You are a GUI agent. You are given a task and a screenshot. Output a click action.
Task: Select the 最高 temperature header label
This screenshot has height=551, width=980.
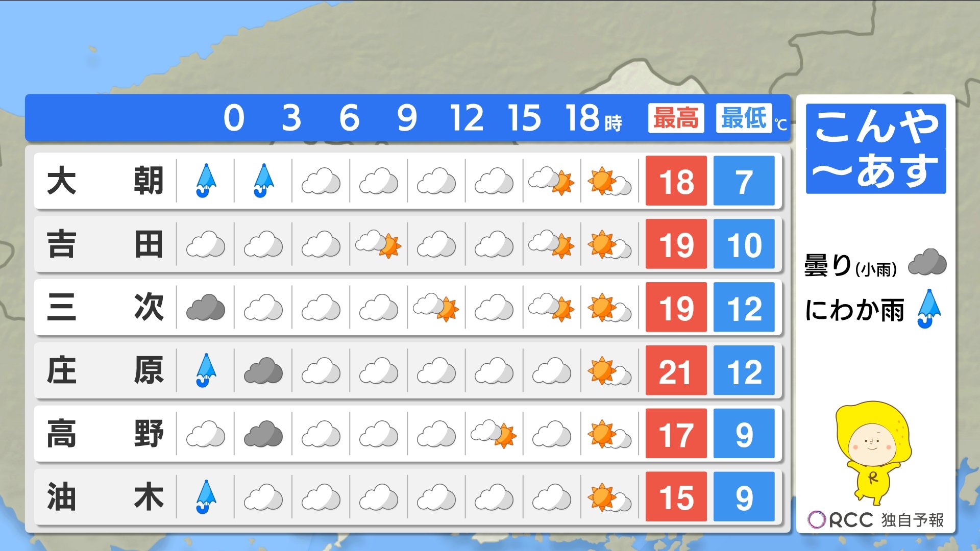[676, 118]
